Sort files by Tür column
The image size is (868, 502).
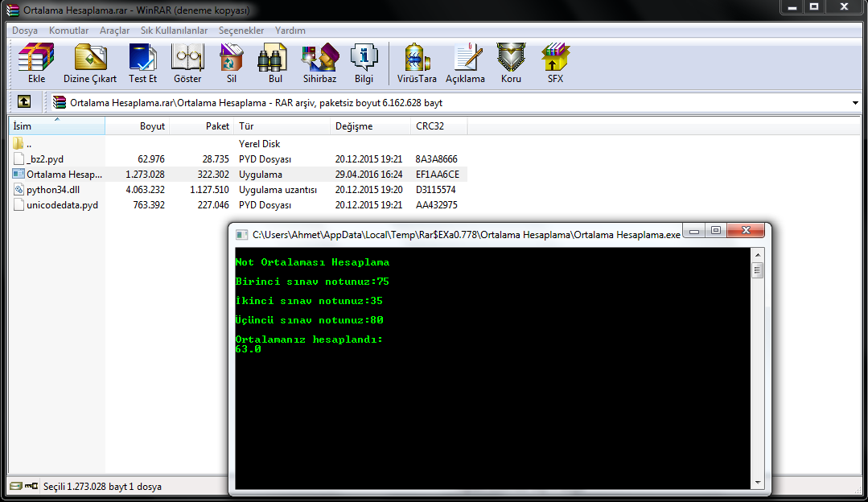tap(282, 126)
